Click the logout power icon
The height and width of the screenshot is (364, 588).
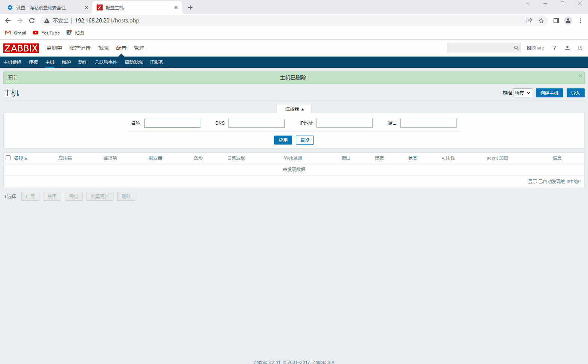580,48
